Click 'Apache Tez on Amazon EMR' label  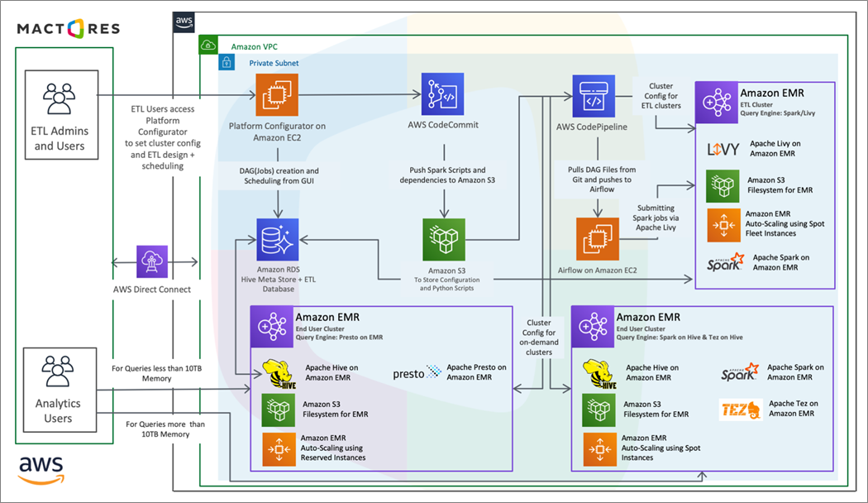pos(794,408)
